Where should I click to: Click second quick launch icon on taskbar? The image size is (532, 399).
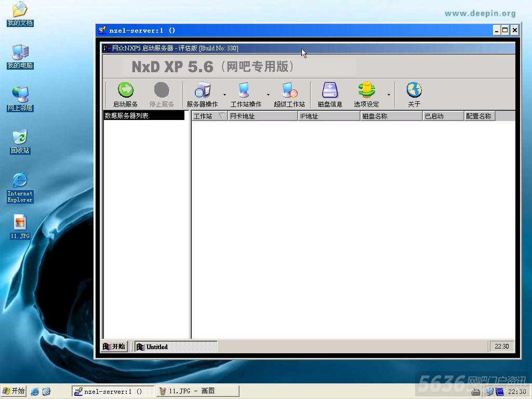point(46,392)
